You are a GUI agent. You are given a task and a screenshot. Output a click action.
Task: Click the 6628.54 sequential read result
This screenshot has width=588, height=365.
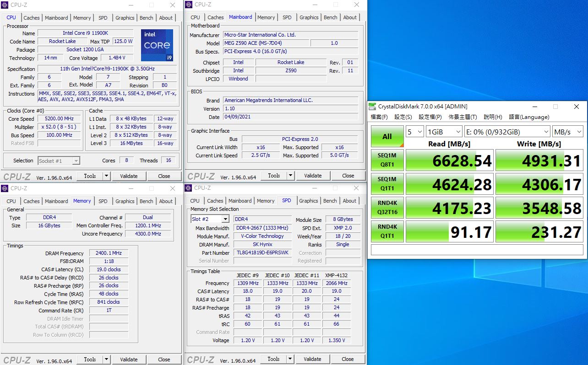click(x=450, y=160)
